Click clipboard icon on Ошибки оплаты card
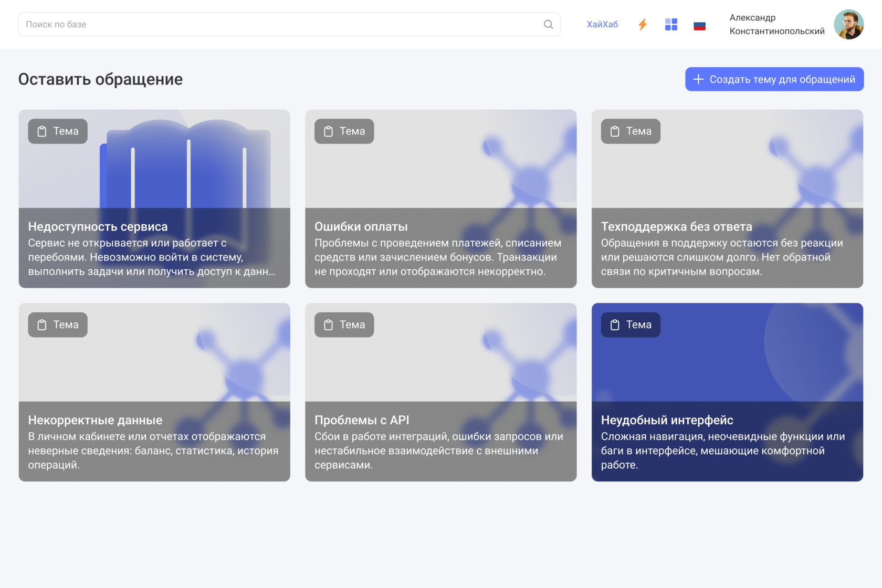 coord(329,131)
